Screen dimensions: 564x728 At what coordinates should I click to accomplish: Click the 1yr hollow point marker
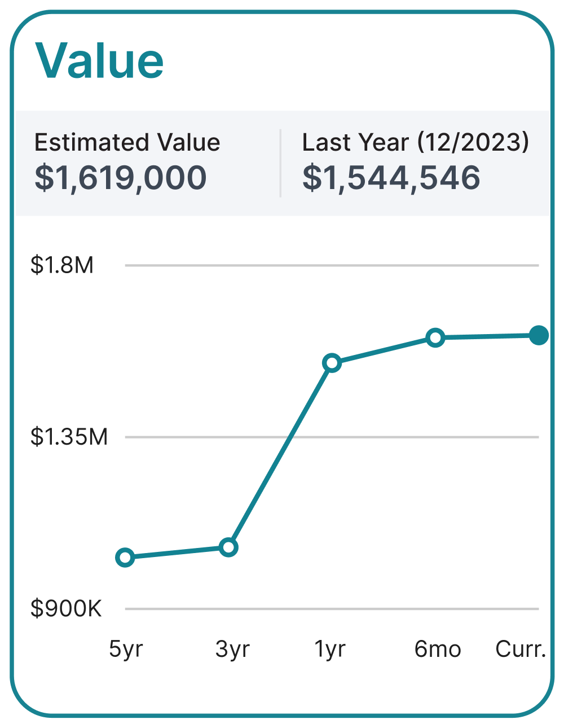(332, 363)
